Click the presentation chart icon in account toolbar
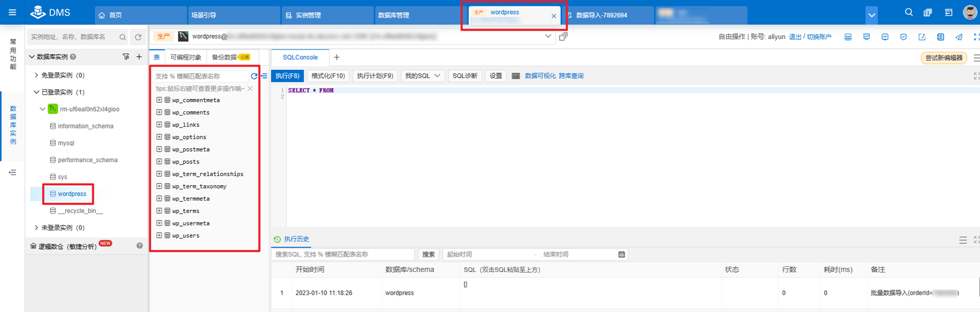This screenshot has width=980, height=312. 867,37
